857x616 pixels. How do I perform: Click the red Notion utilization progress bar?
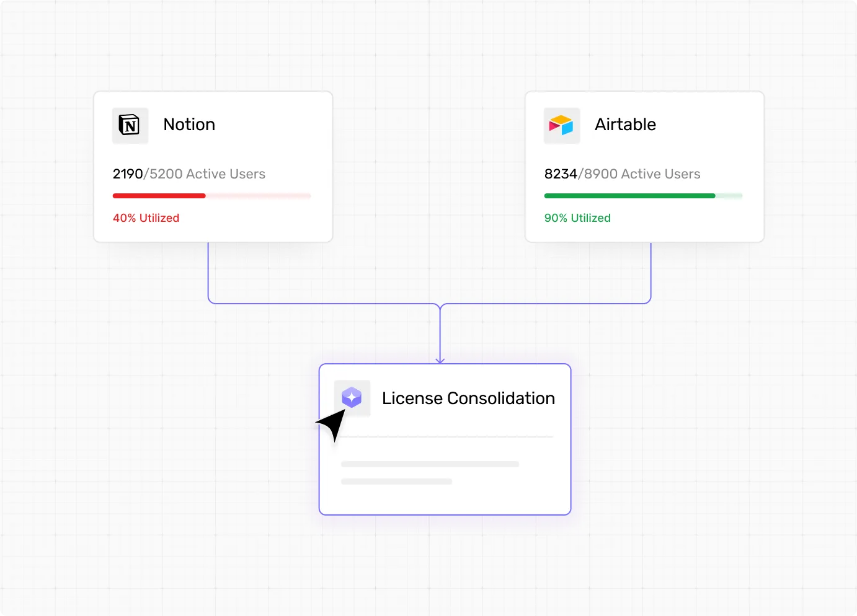(211, 196)
